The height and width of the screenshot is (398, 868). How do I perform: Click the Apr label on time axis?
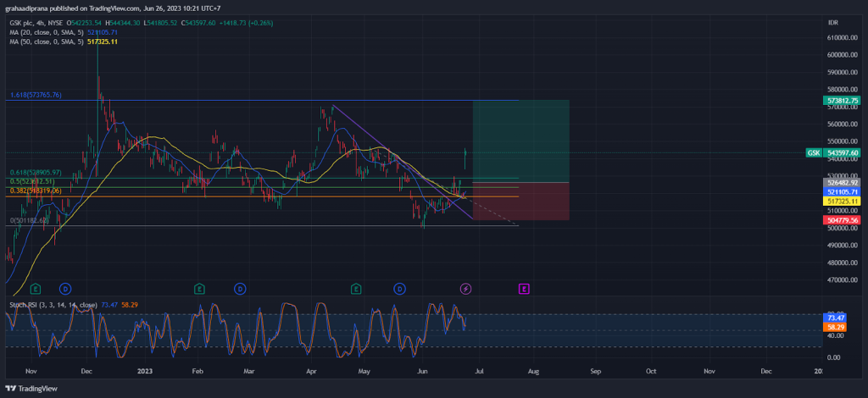pyautogui.click(x=311, y=371)
